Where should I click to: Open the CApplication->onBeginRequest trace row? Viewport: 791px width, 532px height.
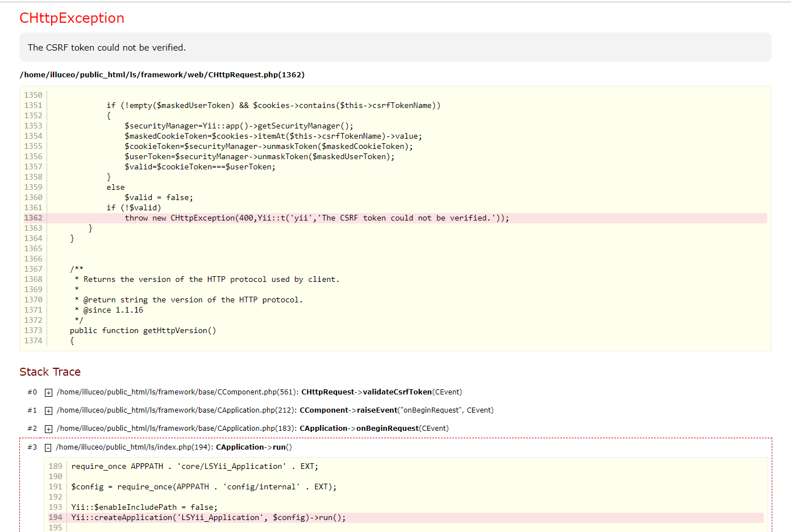(x=252, y=429)
